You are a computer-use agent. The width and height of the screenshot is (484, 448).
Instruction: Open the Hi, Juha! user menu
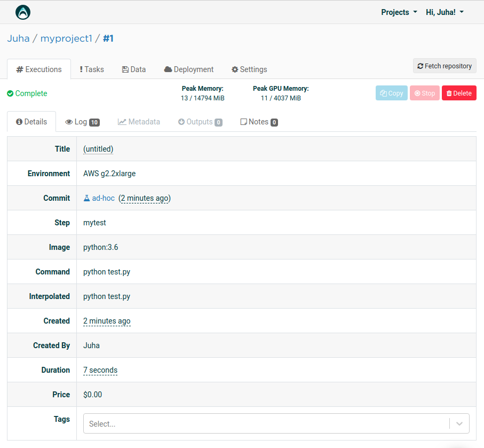click(445, 12)
